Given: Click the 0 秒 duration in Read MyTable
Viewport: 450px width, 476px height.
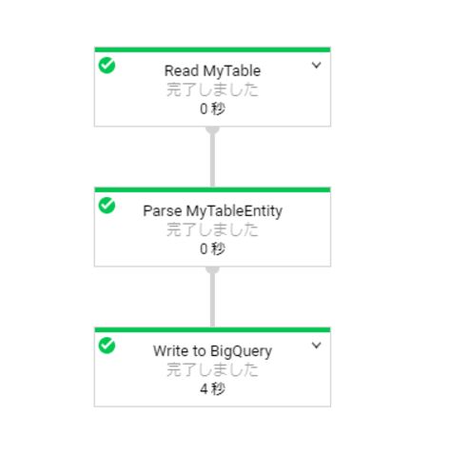Looking at the screenshot, I should pos(212,109).
